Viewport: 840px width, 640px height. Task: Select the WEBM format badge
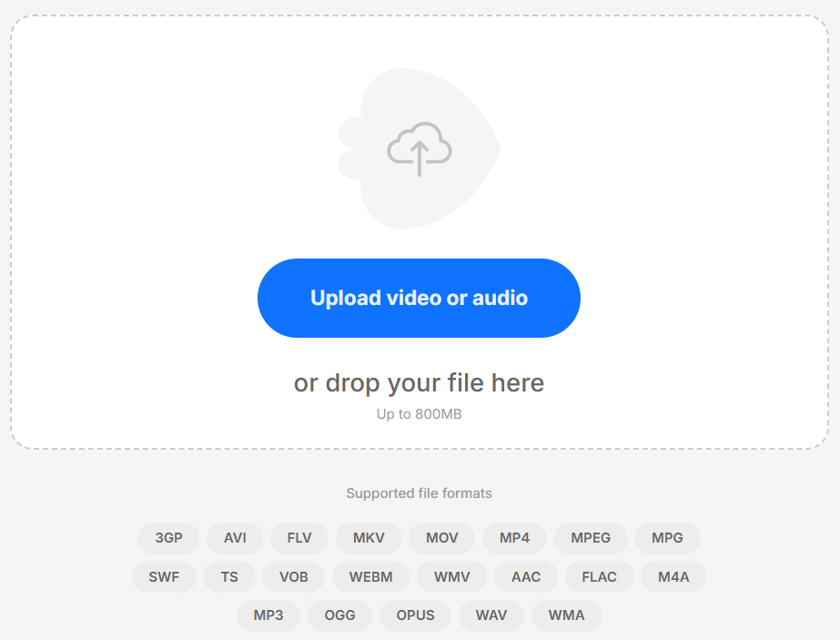(370, 577)
